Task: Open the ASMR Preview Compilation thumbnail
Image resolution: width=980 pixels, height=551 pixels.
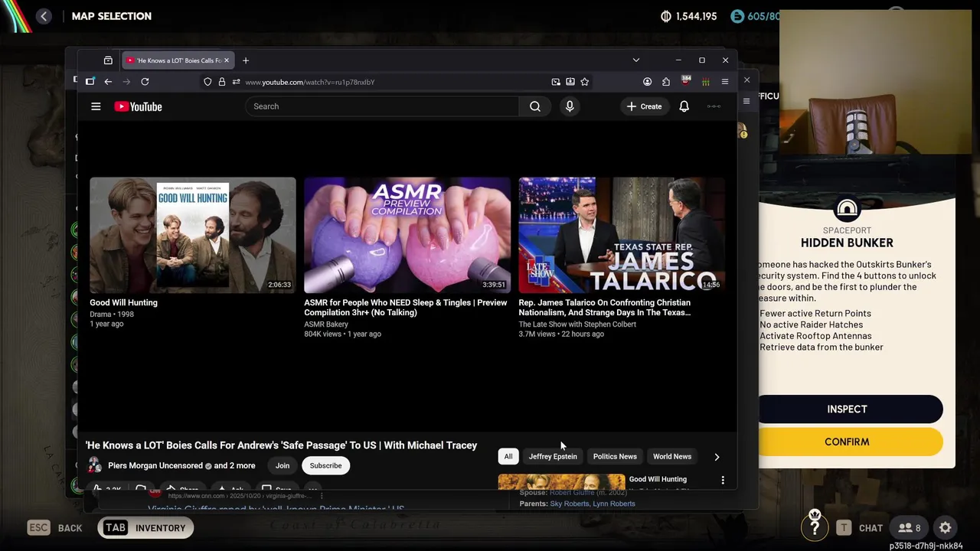Action: tap(407, 235)
